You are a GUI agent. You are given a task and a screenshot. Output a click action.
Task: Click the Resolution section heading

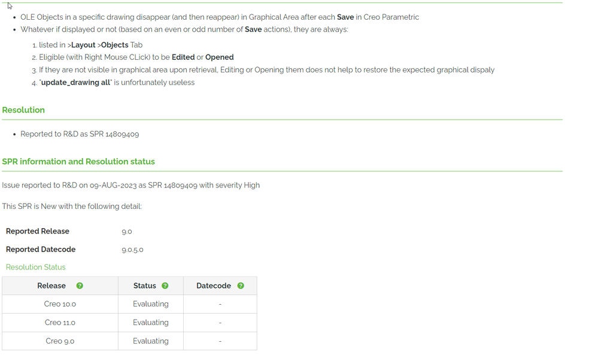23,110
